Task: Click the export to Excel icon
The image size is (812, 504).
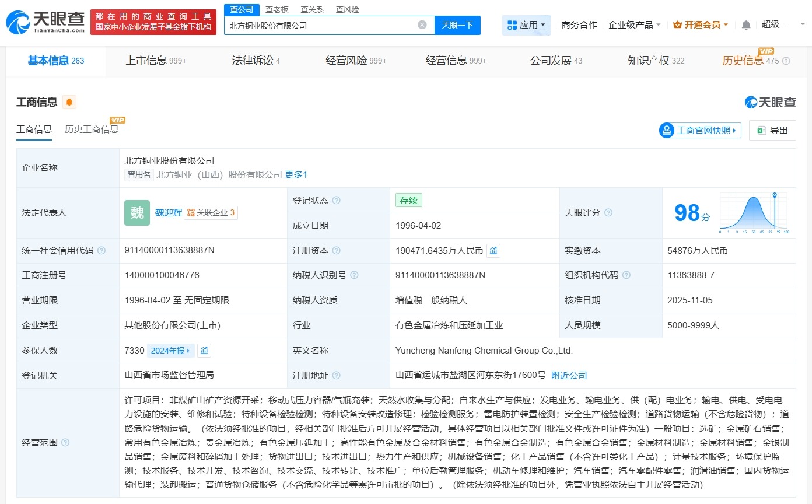Action: coord(761,130)
